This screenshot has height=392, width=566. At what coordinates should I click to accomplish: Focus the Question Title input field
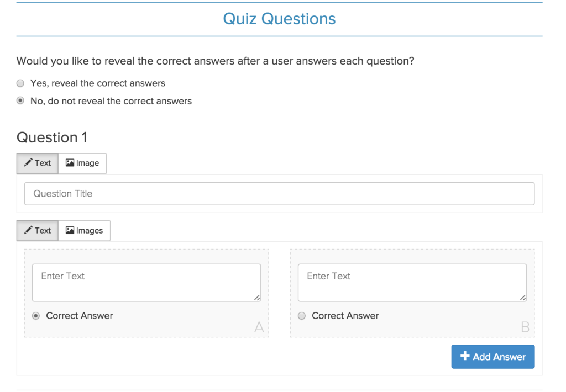tap(279, 194)
